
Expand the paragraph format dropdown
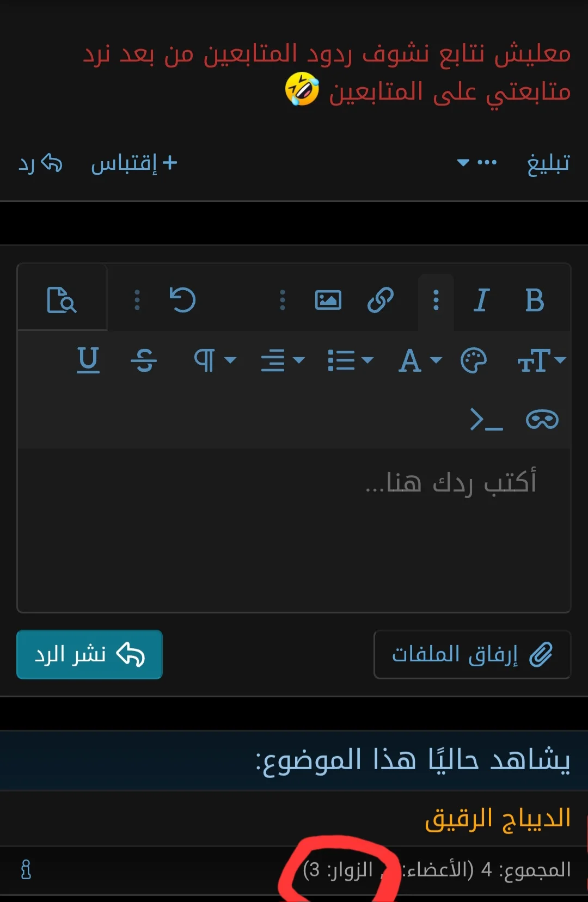tap(215, 360)
